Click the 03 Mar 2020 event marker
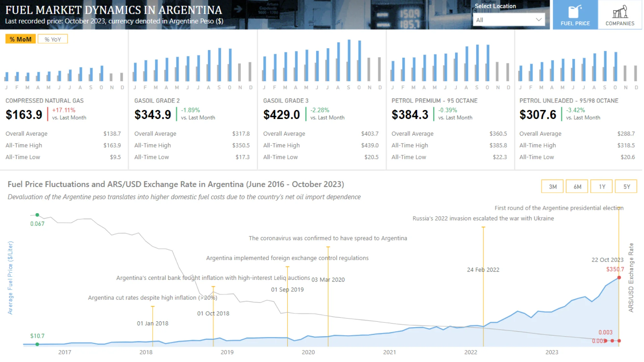Image resolution: width=644 pixels, height=362 pixels. coord(328,280)
